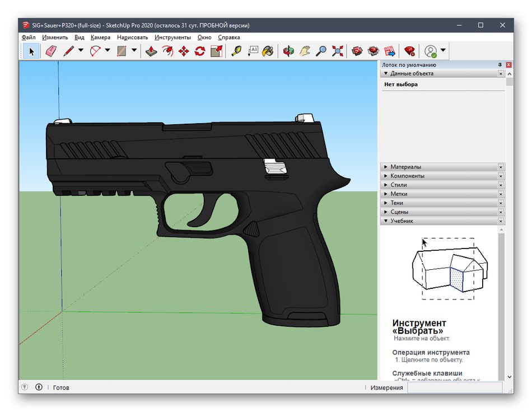
Task: Choose the Offset tool
Action: point(167,51)
